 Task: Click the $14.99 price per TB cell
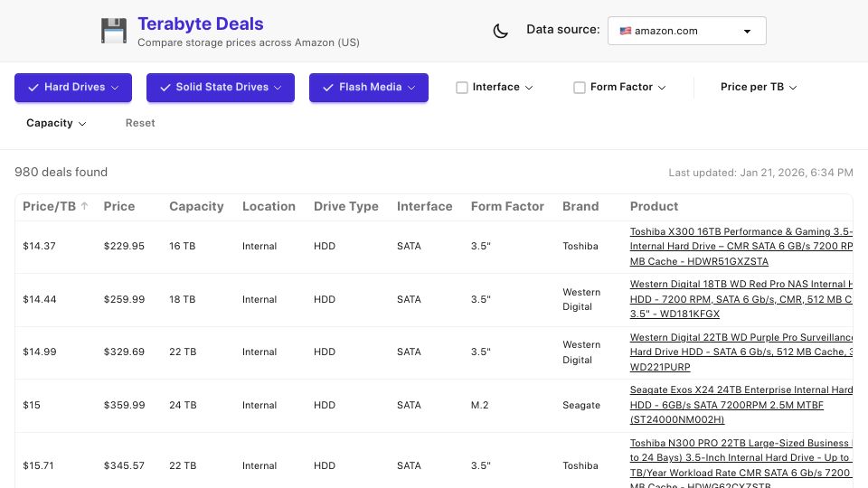(x=39, y=352)
